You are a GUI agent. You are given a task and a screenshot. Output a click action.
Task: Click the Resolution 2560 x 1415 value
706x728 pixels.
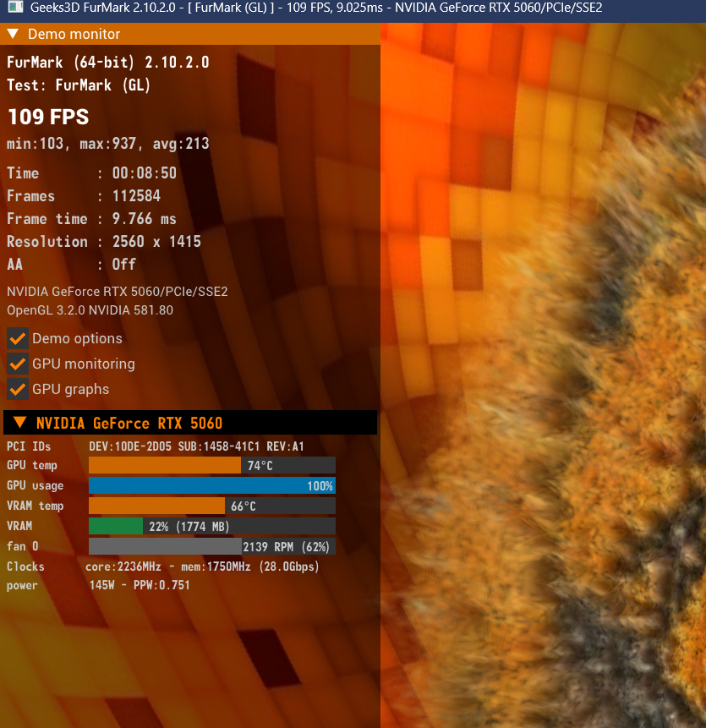[156, 242]
